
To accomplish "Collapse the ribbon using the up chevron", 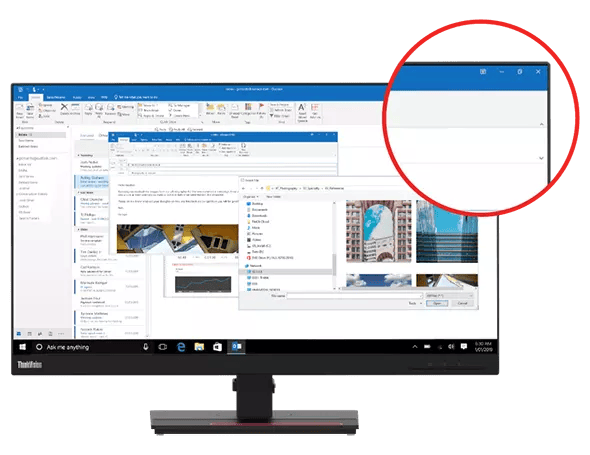I will [541, 124].
